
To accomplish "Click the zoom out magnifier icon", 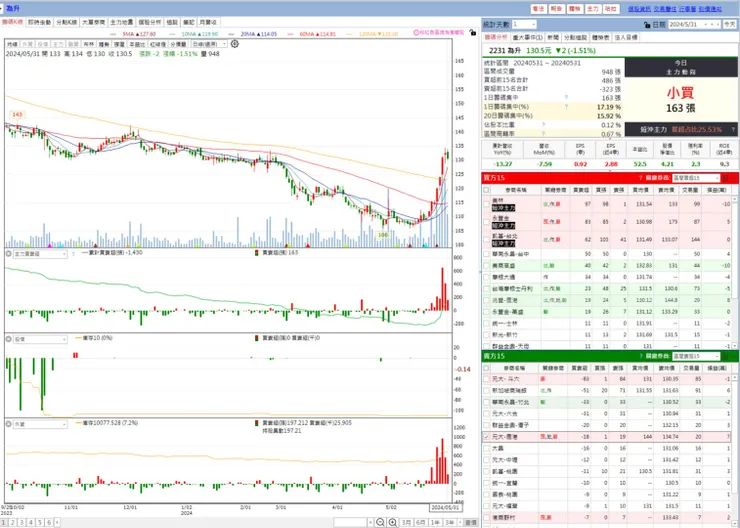I will pyautogui.click(x=380, y=522).
